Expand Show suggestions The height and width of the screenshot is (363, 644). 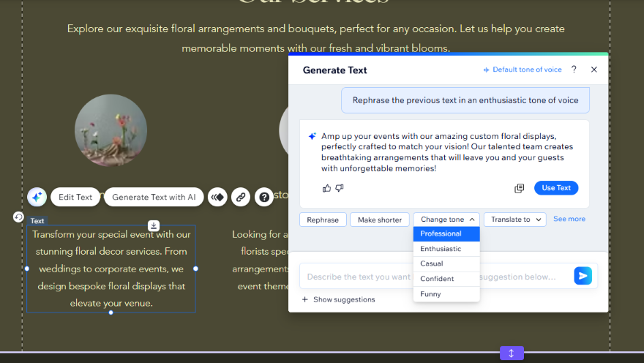(339, 299)
